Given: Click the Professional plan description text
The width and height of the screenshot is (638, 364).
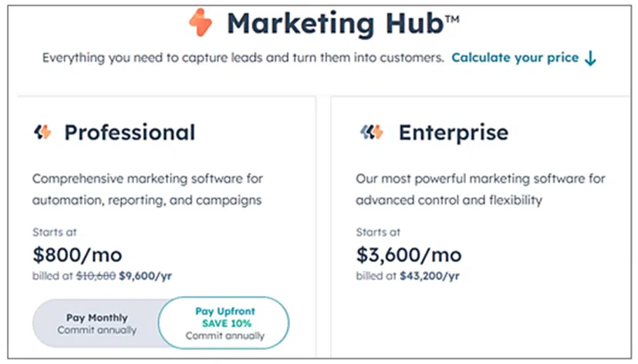Looking at the screenshot, I should pyautogui.click(x=147, y=189).
